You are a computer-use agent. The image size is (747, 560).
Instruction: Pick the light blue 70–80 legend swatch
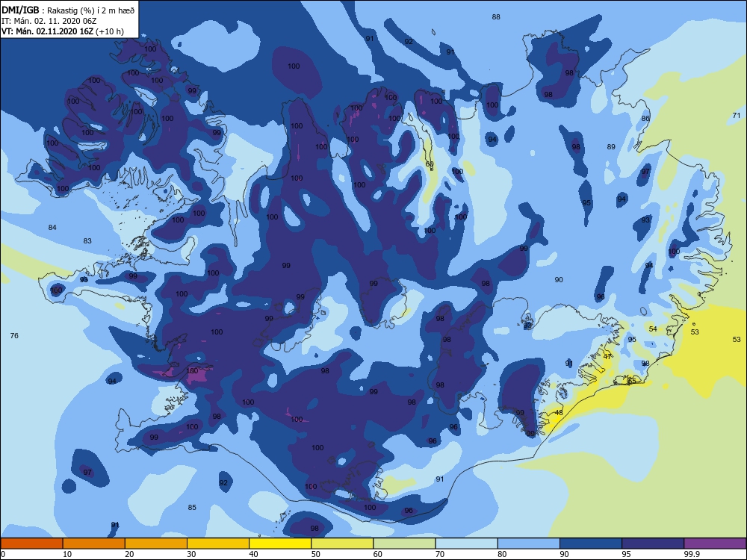click(x=467, y=544)
